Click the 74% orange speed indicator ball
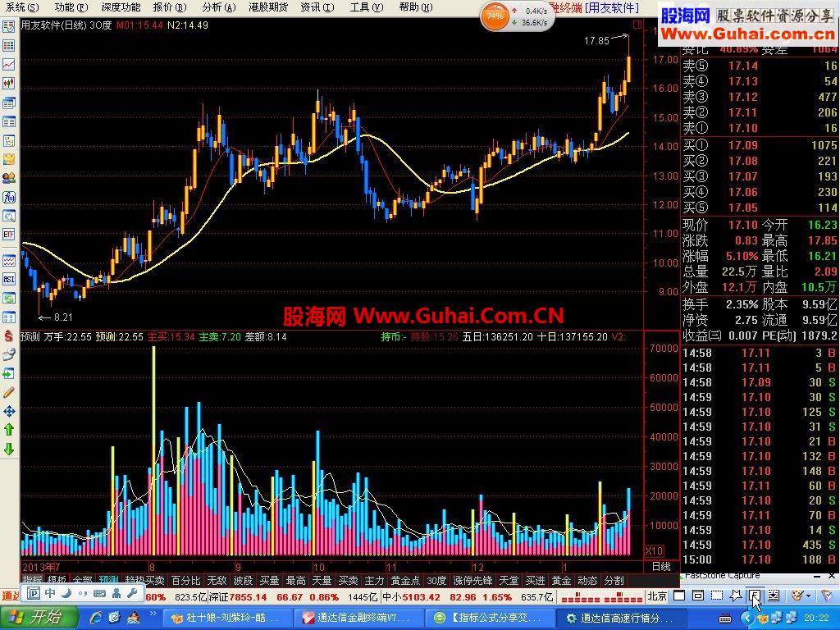This screenshot has width=840, height=630. tap(494, 16)
